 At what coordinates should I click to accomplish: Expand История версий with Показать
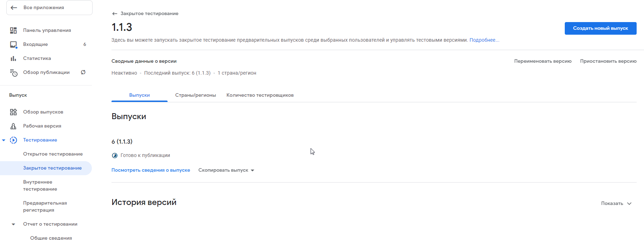tap(616, 203)
